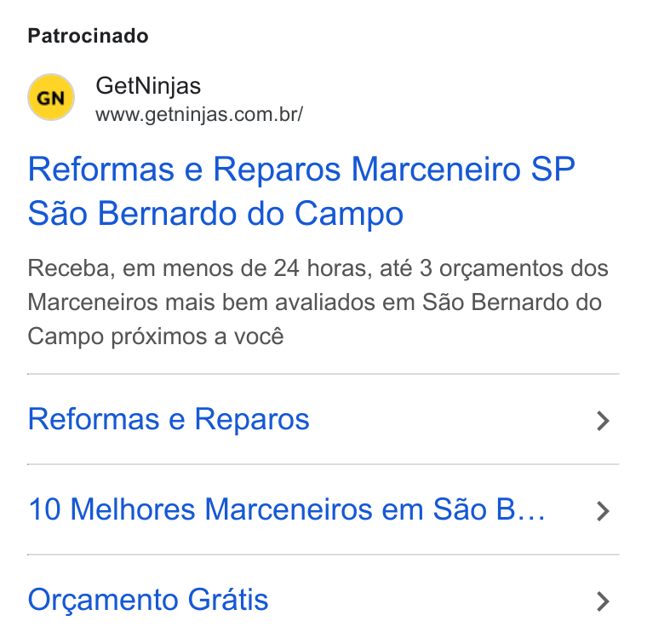Tap the chevron arrow beside Reformas e Reparos

[x=603, y=421]
